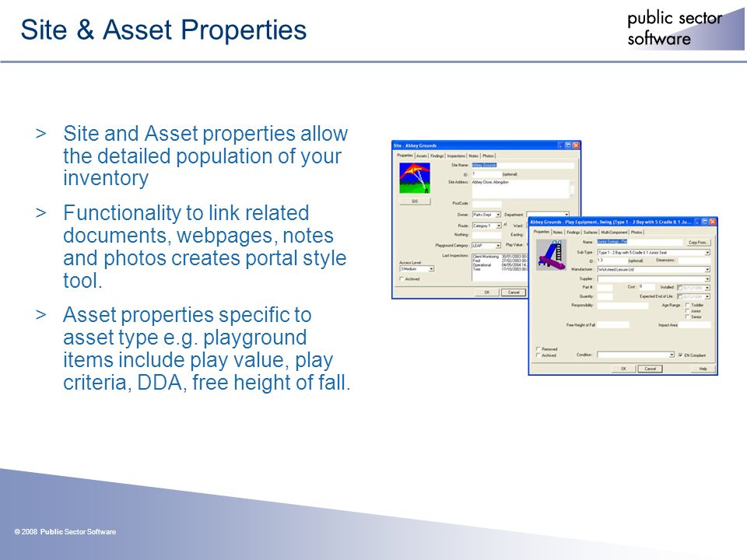747x560 pixels.
Task: Click the Northing input field
Action: tap(486, 235)
